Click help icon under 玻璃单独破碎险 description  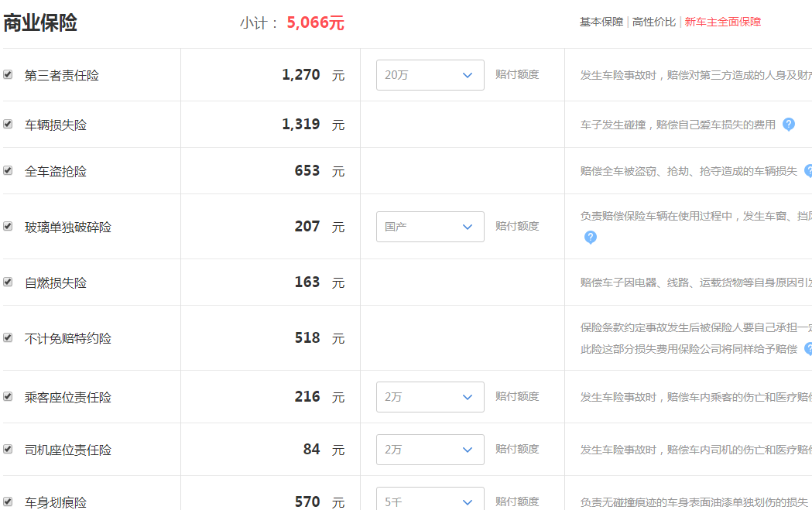pos(591,237)
